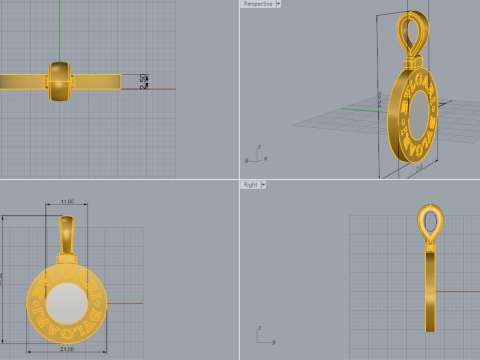Screen dimensions: 480x360
Task: Open the Right viewport dropdown arrow
Action: 263,185
